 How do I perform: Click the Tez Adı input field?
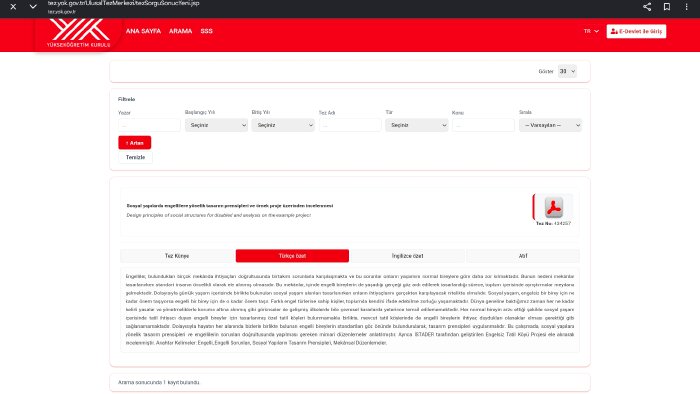coord(350,125)
